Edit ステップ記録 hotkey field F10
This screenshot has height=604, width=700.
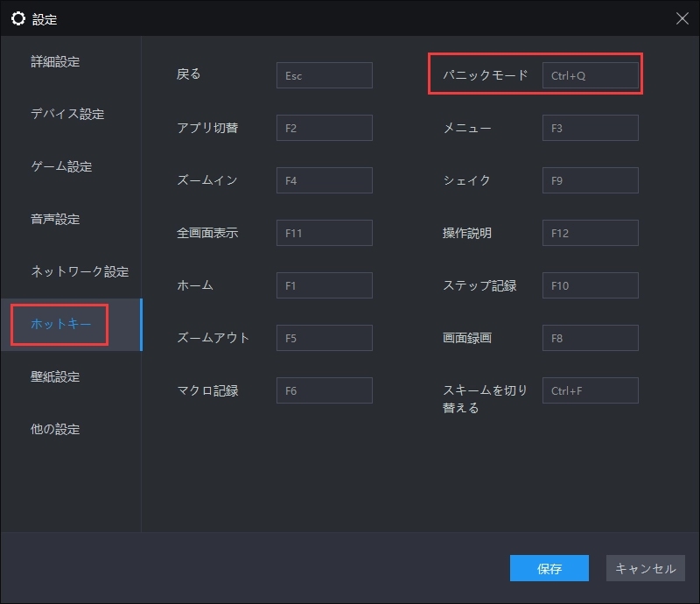(x=590, y=285)
